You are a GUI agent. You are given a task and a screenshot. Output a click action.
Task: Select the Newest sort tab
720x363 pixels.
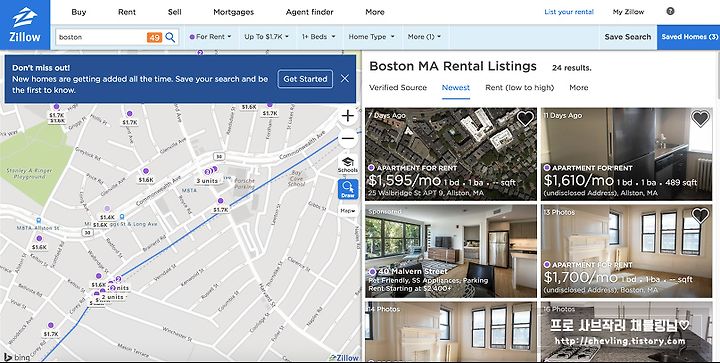(456, 88)
